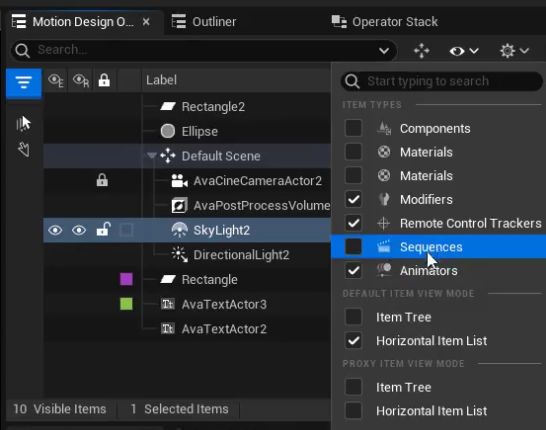Click the outliner Search field
Image resolution: width=546 pixels, height=430 pixels.
(x=204, y=50)
